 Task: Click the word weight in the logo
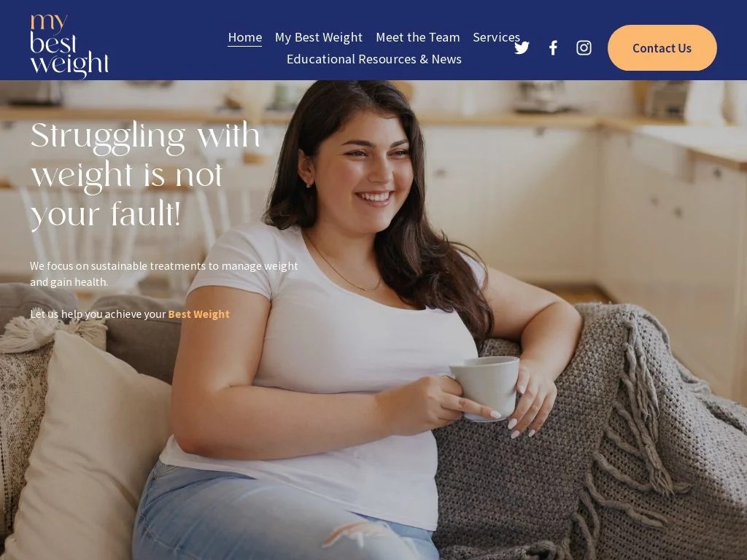(69, 65)
